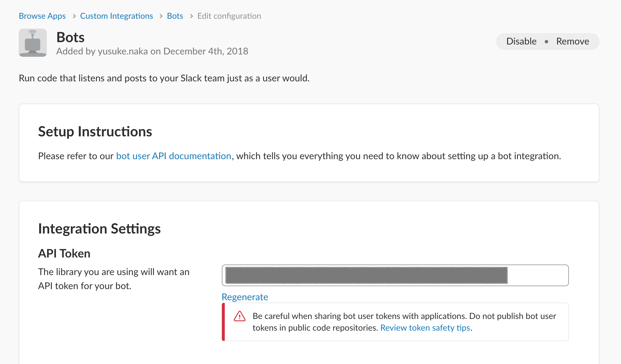The height and width of the screenshot is (364, 621).
Task: Go to Custom Integrations breadcrumb
Action: pyautogui.click(x=116, y=16)
